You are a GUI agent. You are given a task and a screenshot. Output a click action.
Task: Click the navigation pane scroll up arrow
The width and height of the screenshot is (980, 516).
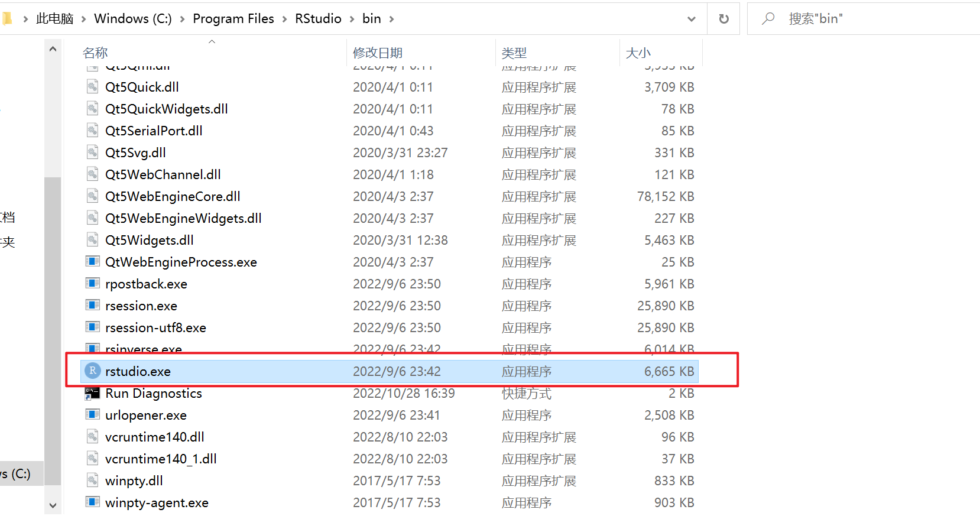(53, 49)
